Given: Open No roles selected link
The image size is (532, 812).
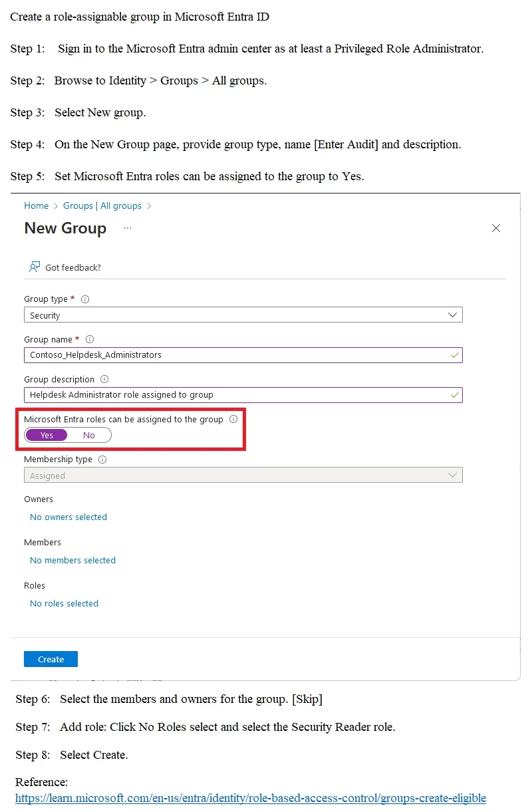Looking at the screenshot, I should (64, 603).
